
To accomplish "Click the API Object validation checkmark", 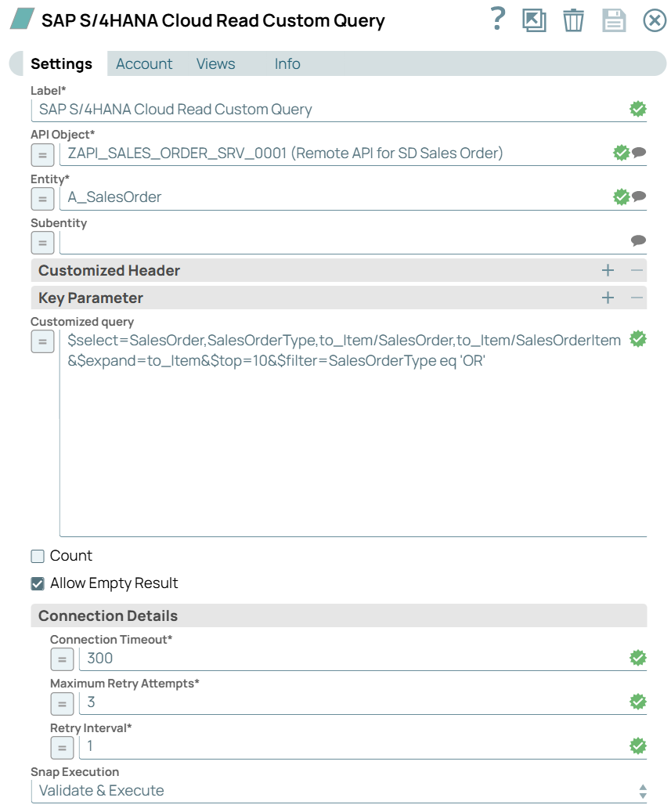I will coord(622,153).
